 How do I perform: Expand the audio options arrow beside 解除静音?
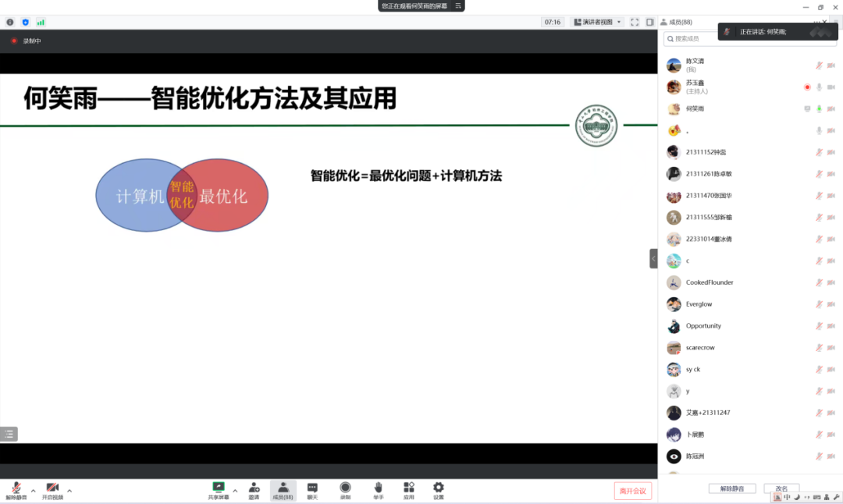click(33, 491)
